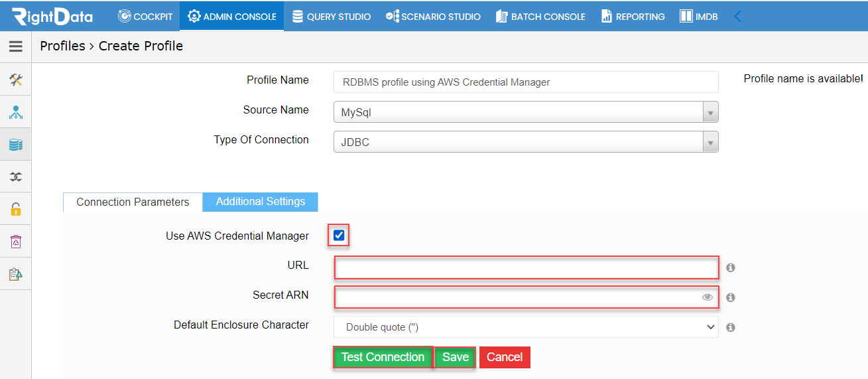
Task: Open the shuffle mapping sidebar icon
Action: pyautogui.click(x=16, y=177)
